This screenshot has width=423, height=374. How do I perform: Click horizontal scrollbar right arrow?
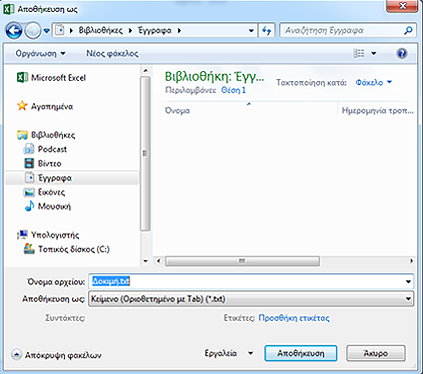coord(412,261)
